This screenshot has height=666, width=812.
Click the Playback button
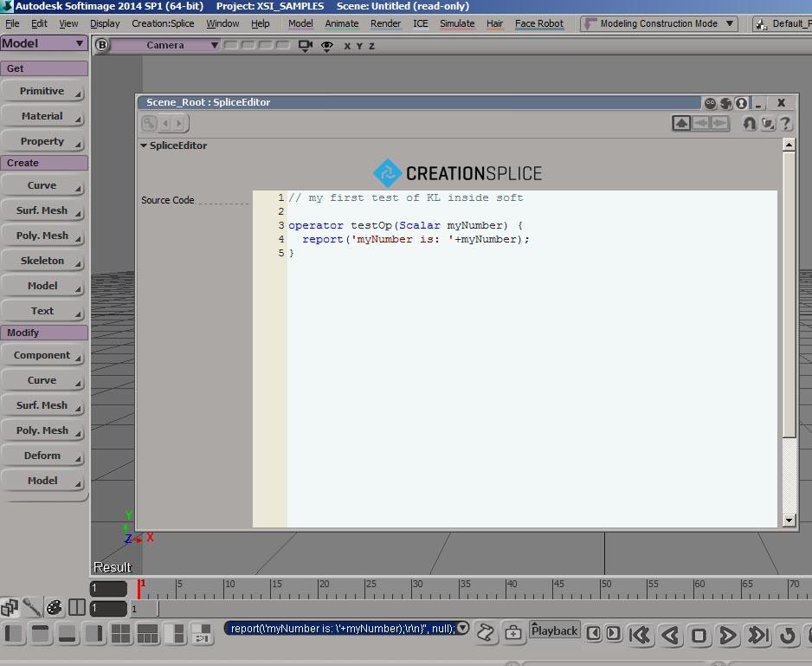554,630
